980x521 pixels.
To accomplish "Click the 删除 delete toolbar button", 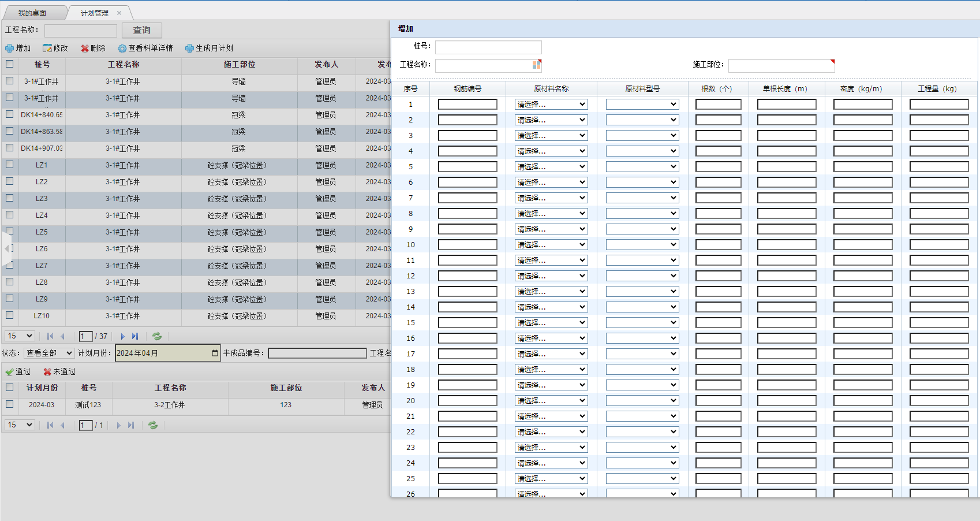I will click(93, 48).
